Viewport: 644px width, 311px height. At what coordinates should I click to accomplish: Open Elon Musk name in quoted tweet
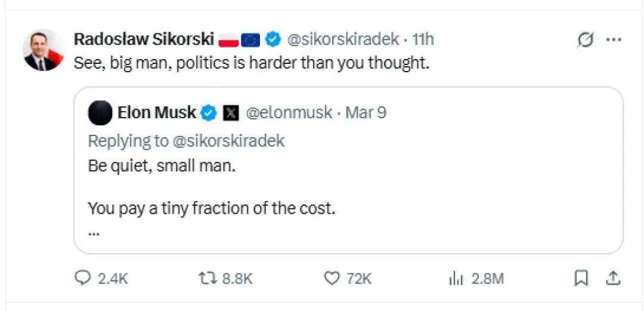click(x=157, y=112)
